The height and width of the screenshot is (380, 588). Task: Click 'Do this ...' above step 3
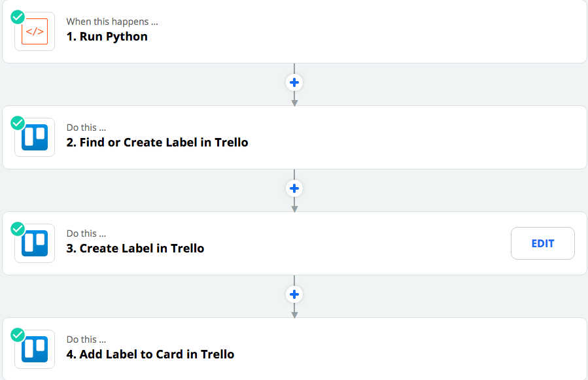(x=86, y=233)
